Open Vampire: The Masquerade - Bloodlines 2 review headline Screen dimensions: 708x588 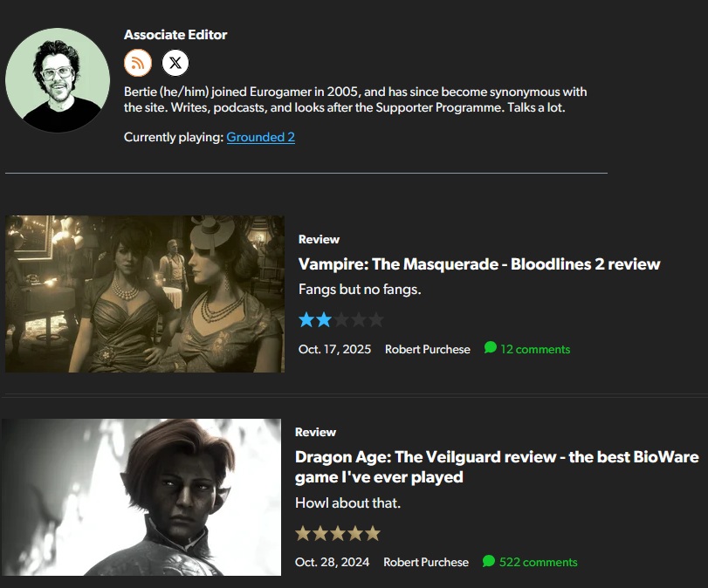pyautogui.click(x=479, y=264)
